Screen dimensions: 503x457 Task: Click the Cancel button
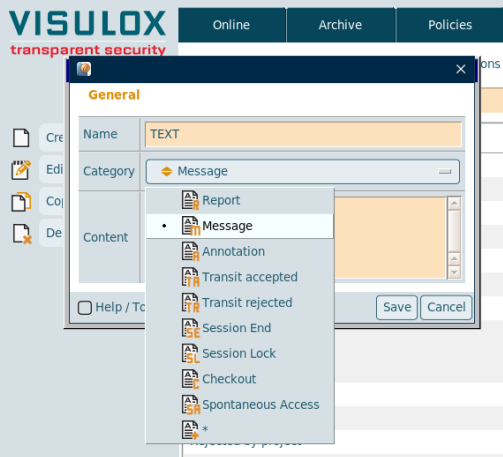pos(446,307)
